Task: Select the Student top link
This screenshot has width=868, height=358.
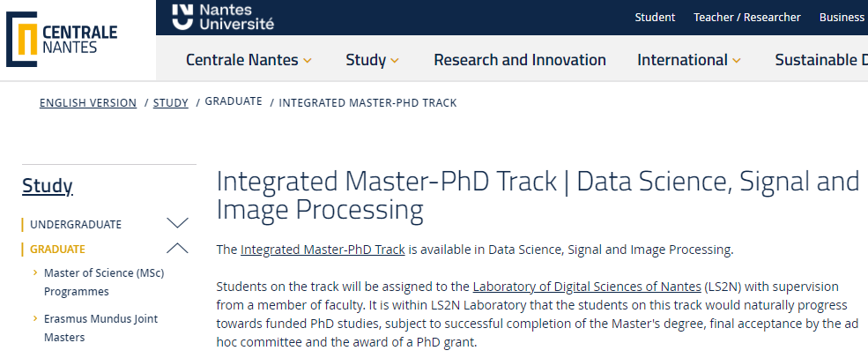Action: 655,17
